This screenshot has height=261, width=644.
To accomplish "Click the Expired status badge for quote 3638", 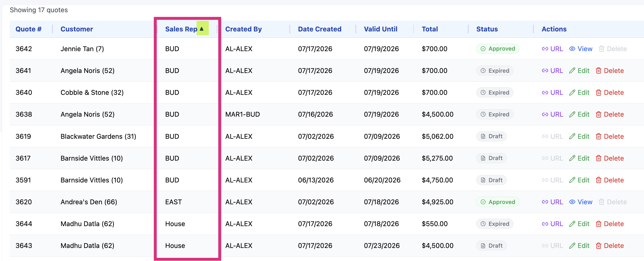I will [495, 114].
